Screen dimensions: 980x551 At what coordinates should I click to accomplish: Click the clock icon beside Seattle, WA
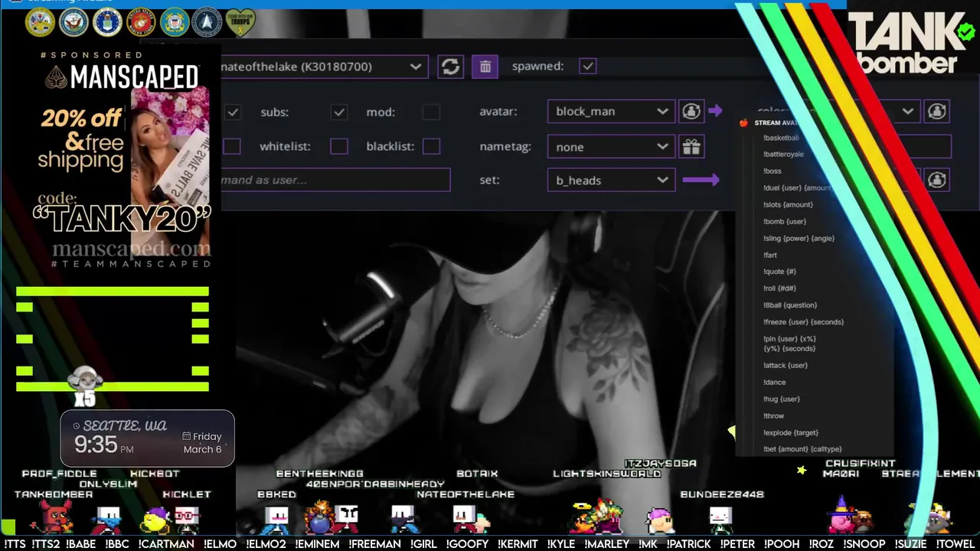[x=76, y=425]
